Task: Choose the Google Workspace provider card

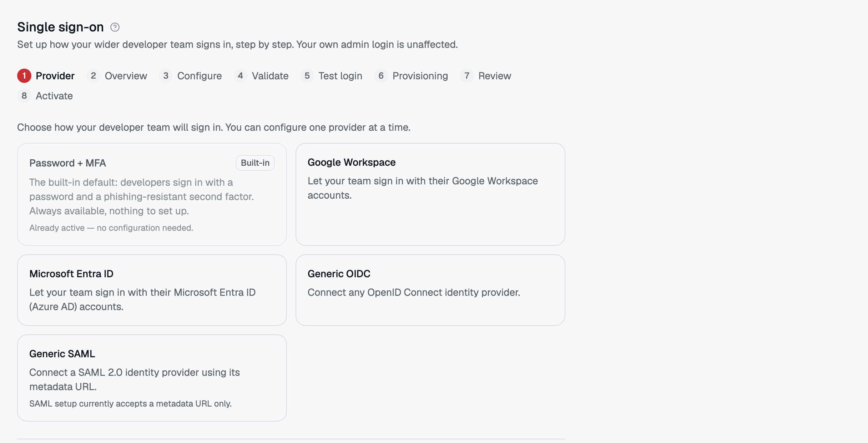Action: coord(430,194)
